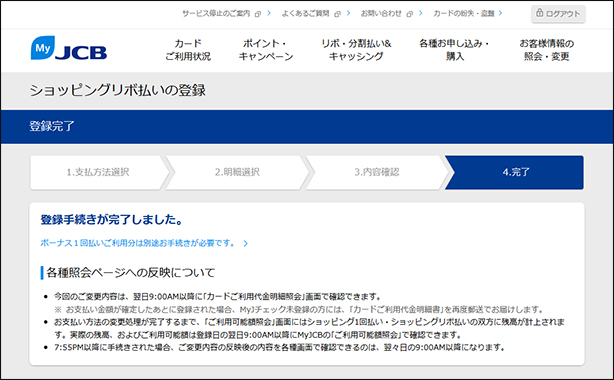Click bullet starting お支払い方法の変更処理
This screenshot has height=380, width=614.
coord(309,328)
